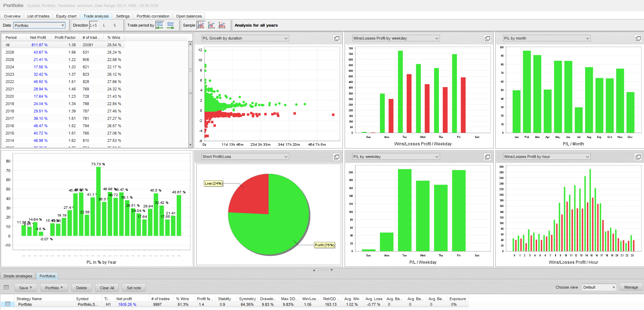
Task: Switch to the Overview tab
Action: click(12, 16)
